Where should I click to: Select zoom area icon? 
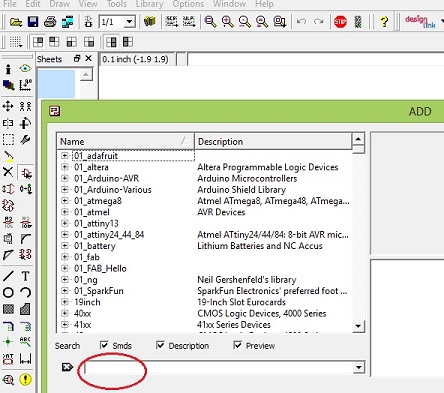(x=279, y=22)
